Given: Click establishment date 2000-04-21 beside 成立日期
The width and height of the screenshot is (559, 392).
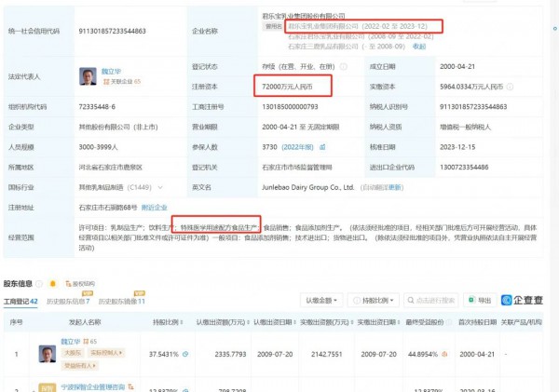Looking at the screenshot, I should tap(457, 67).
